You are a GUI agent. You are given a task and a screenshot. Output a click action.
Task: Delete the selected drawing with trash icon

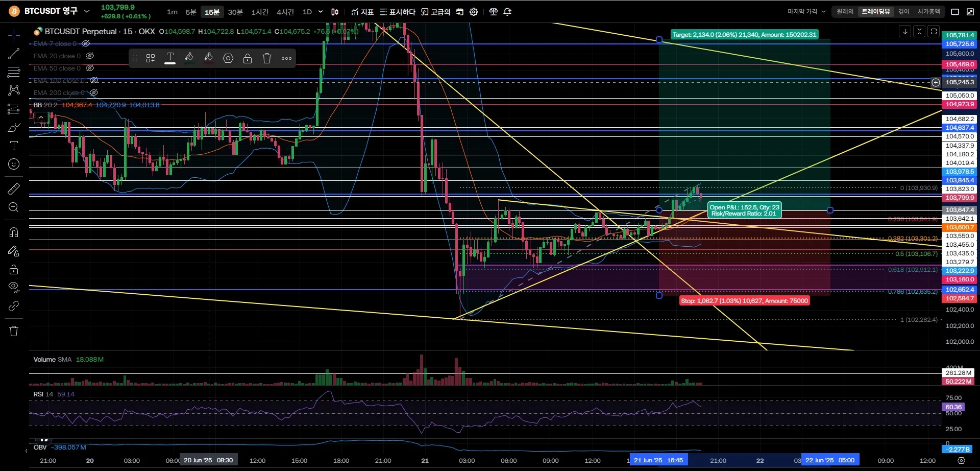(267, 58)
